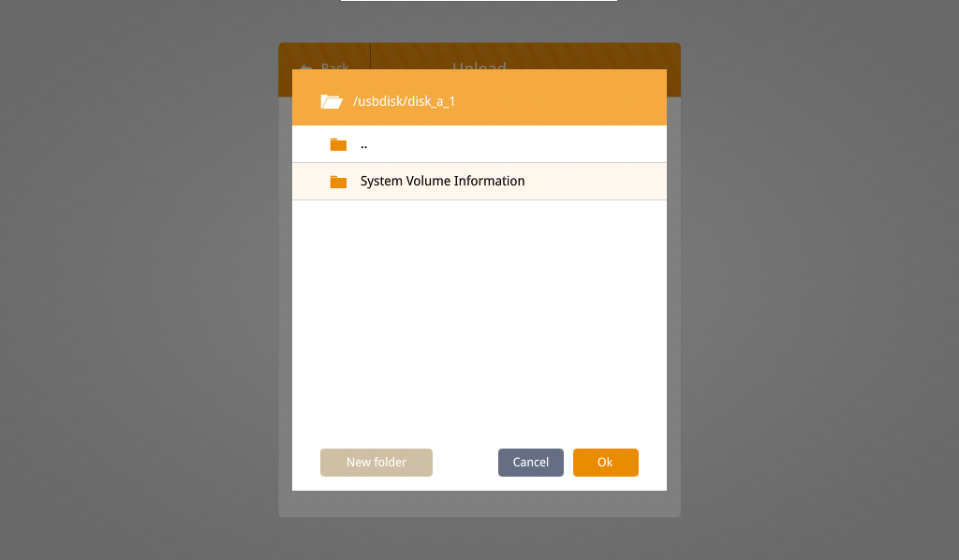The image size is (959, 560).
Task: Confirm the folder with Ok
Action: pos(606,463)
